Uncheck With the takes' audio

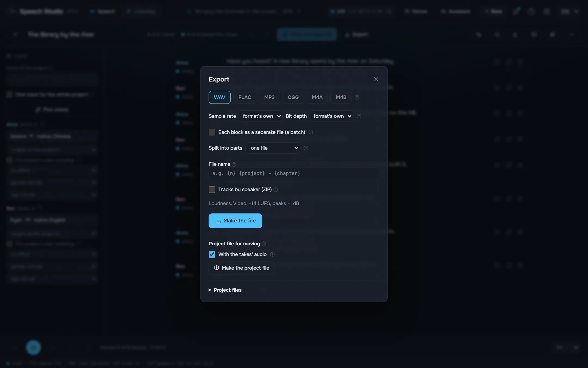coord(212,254)
